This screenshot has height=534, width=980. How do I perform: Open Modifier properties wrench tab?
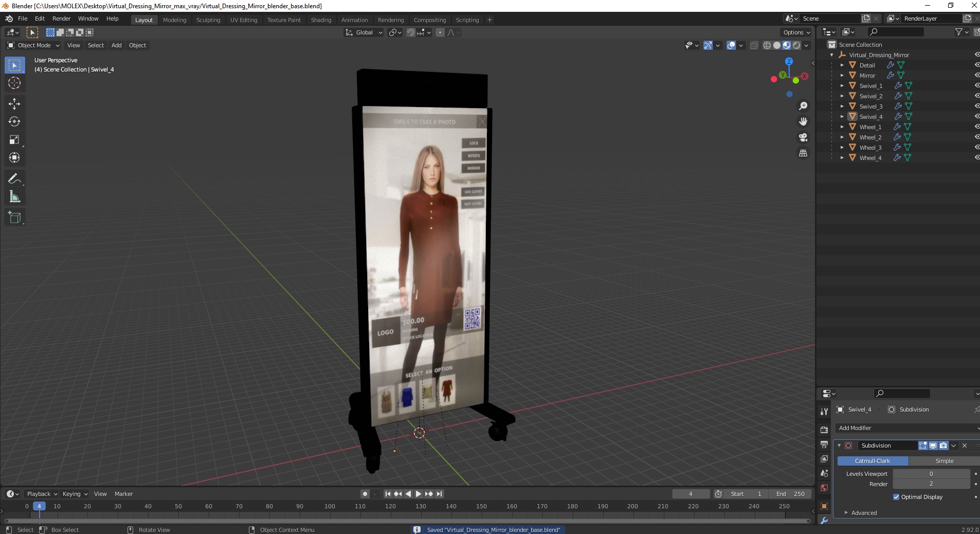pyautogui.click(x=824, y=521)
